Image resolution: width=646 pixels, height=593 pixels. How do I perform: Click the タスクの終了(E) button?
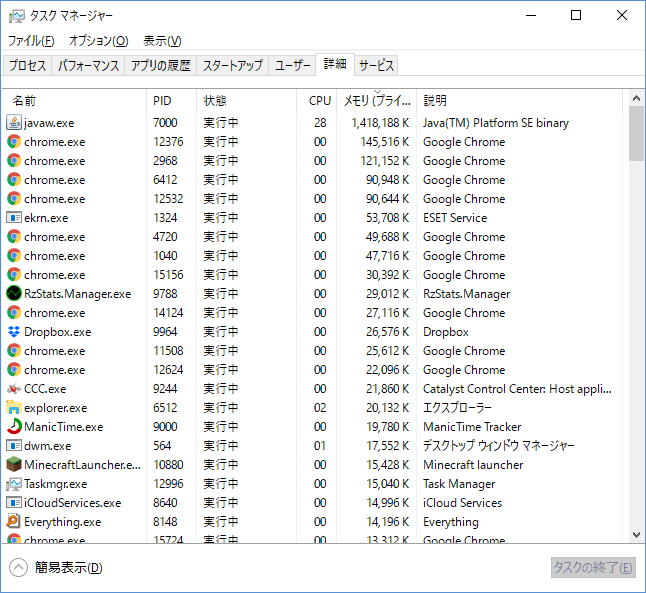[x=593, y=568]
